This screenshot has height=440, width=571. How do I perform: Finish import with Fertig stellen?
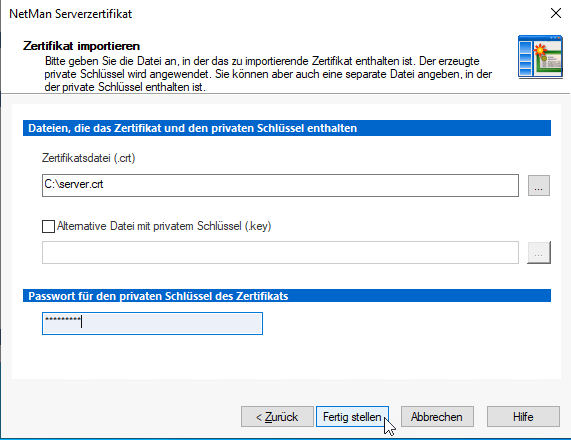pos(352,417)
